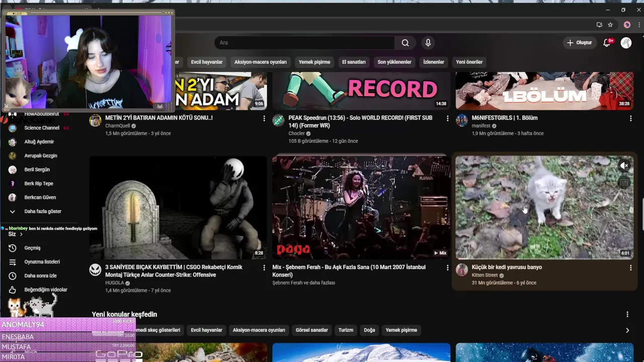
Task: Open options for 3 SANİYEDE BIÇAK KAYBETTİM video
Action: pyautogui.click(x=264, y=268)
